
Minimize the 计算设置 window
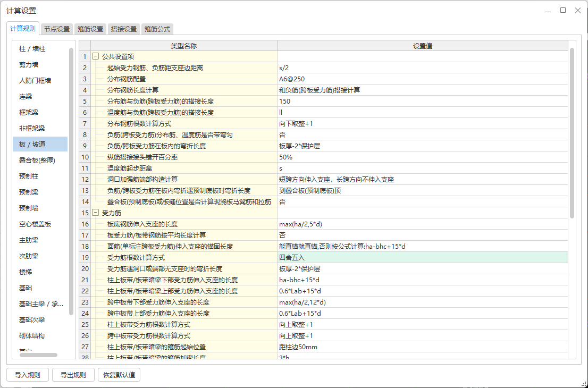click(548, 11)
